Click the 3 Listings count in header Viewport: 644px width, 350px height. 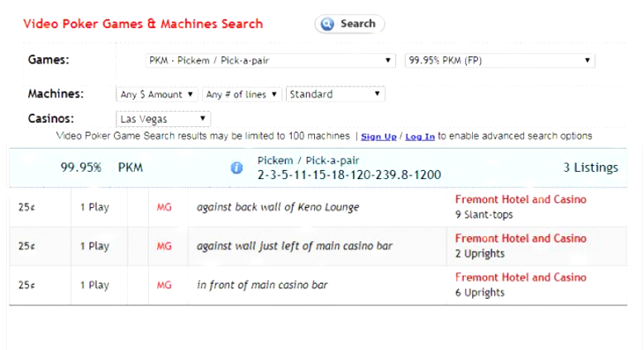[x=590, y=168]
